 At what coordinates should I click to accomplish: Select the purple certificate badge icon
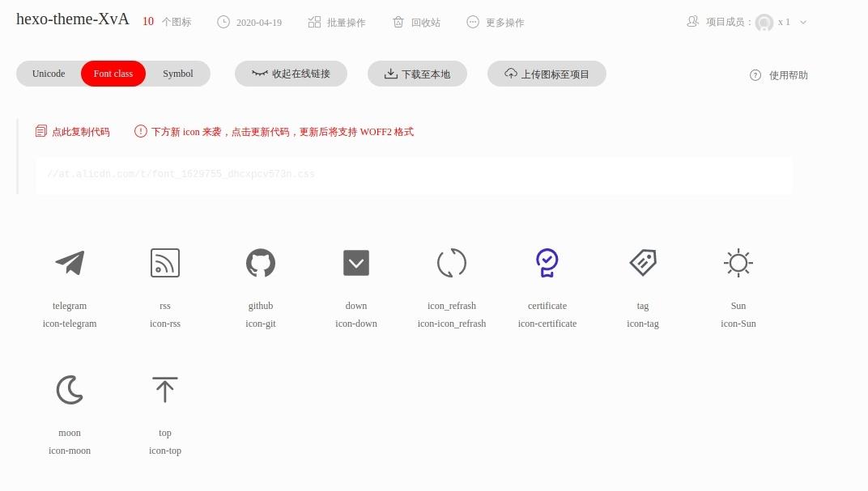click(547, 263)
